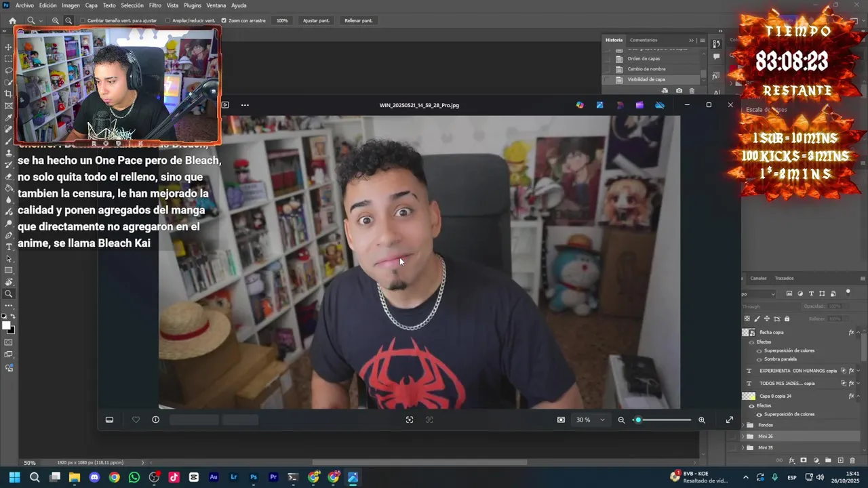This screenshot has height=488, width=868.
Task: Select the Crop tool
Action: coord(9,94)
